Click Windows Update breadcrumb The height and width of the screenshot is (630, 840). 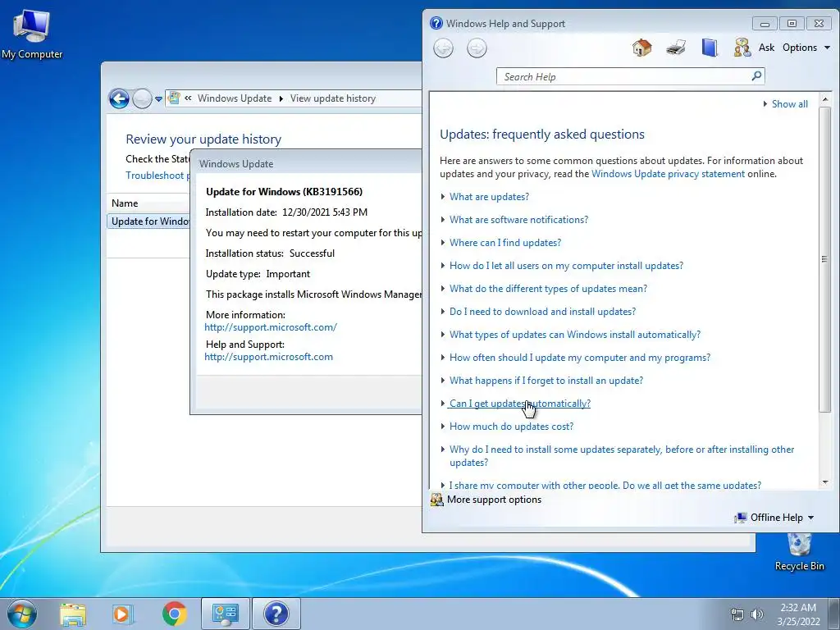[235, 98]
